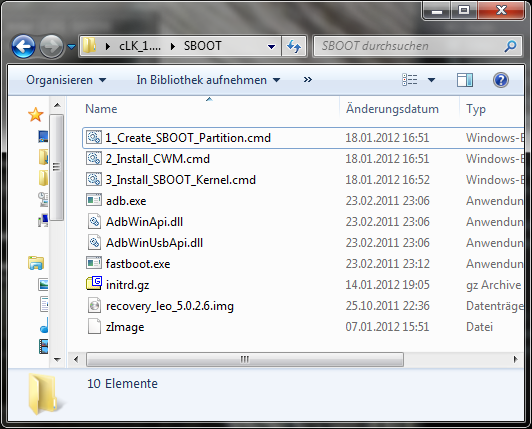Open Documents library icon in sidebar
The image size is (532, 429).
44,305
